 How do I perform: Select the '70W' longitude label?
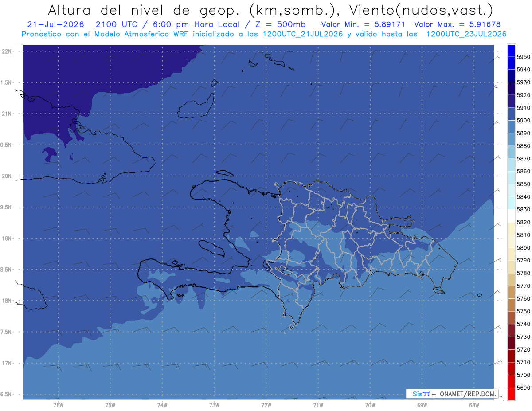pos(370,405)
